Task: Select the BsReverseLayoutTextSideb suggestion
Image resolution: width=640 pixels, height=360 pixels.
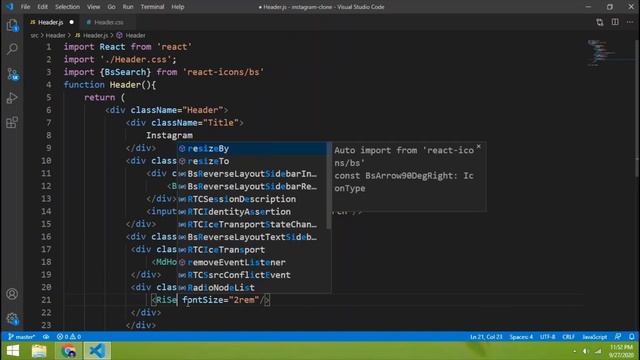Action: click(252, 237)
